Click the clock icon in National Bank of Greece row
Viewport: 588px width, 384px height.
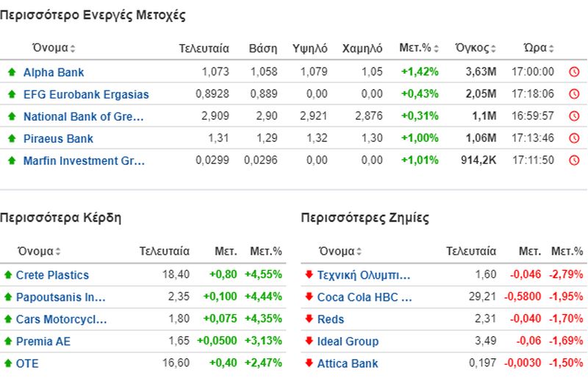(574, 116)
